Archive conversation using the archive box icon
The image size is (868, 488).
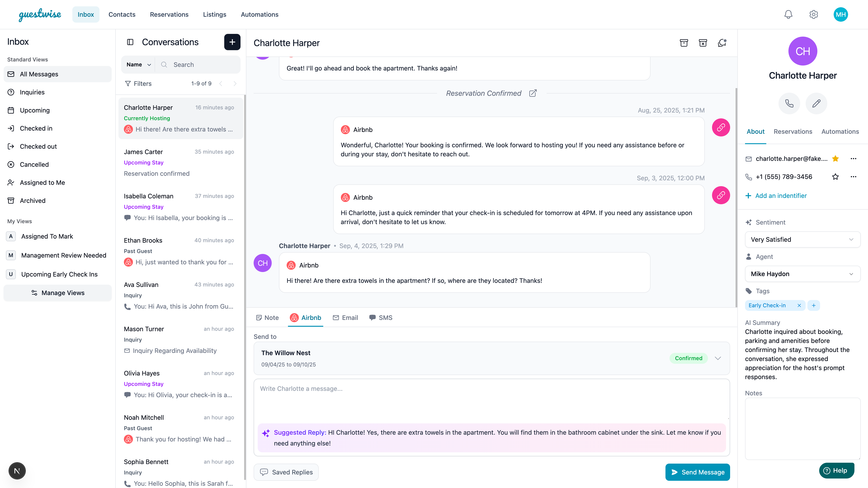[x=684, y=43]
